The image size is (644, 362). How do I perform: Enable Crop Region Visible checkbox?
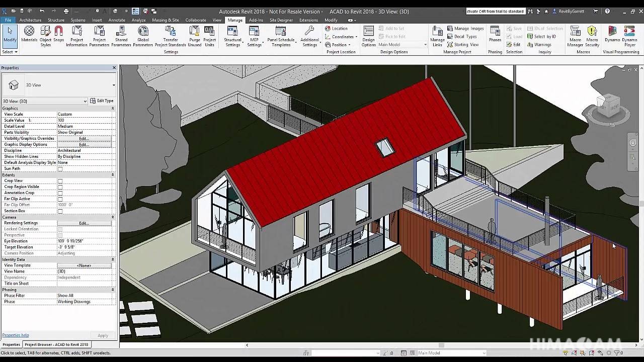pyautogui.click(x=60, y=187)
